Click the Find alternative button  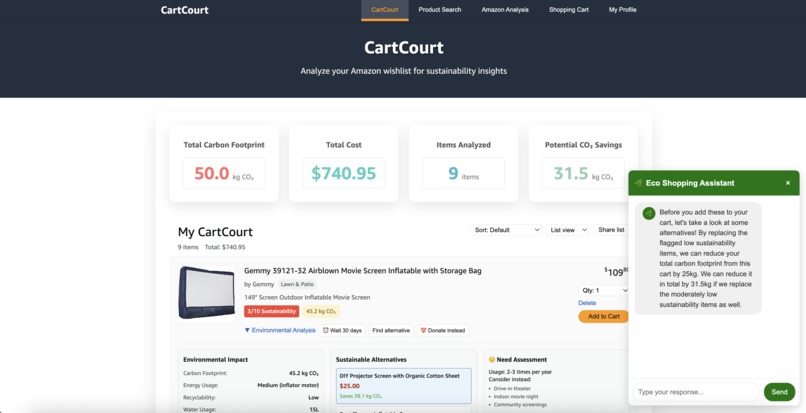tap(391, 330)
